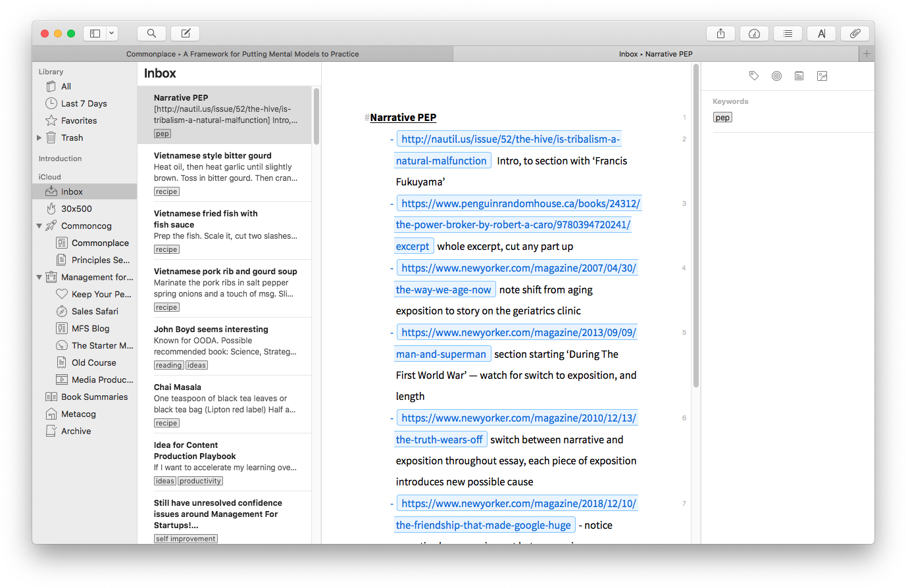Expand the Trash group
This screenshot has height=588, width=906.
[39, 138]
